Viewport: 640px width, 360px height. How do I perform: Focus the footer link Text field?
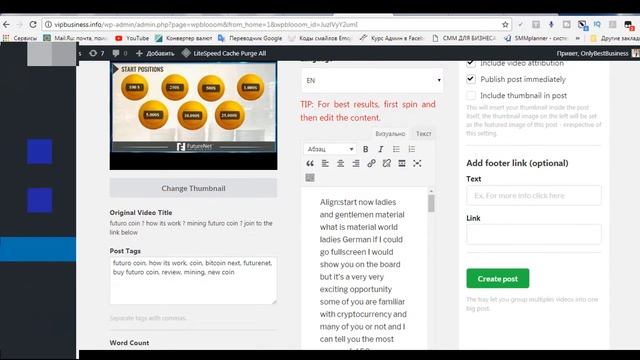pos(533,196)
